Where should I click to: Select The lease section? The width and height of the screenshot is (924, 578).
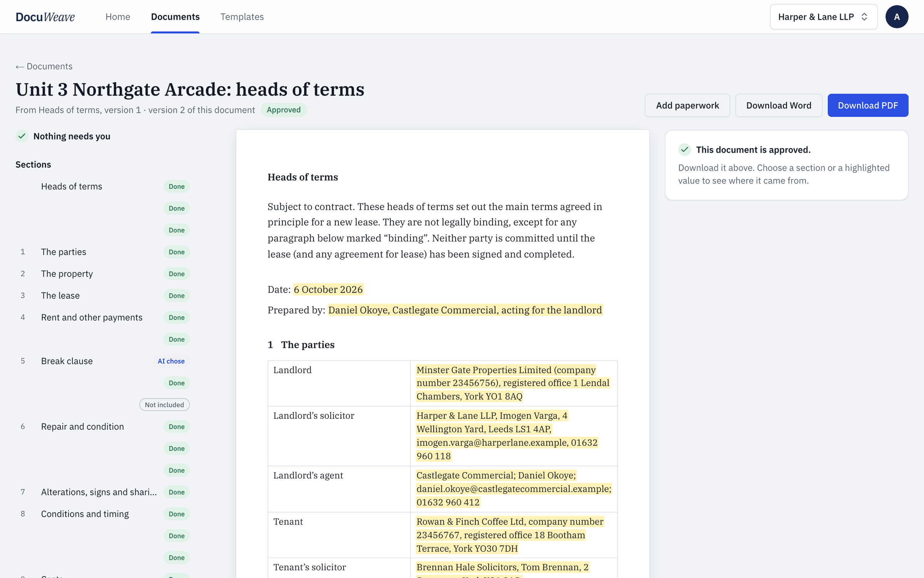coord(103,296)
